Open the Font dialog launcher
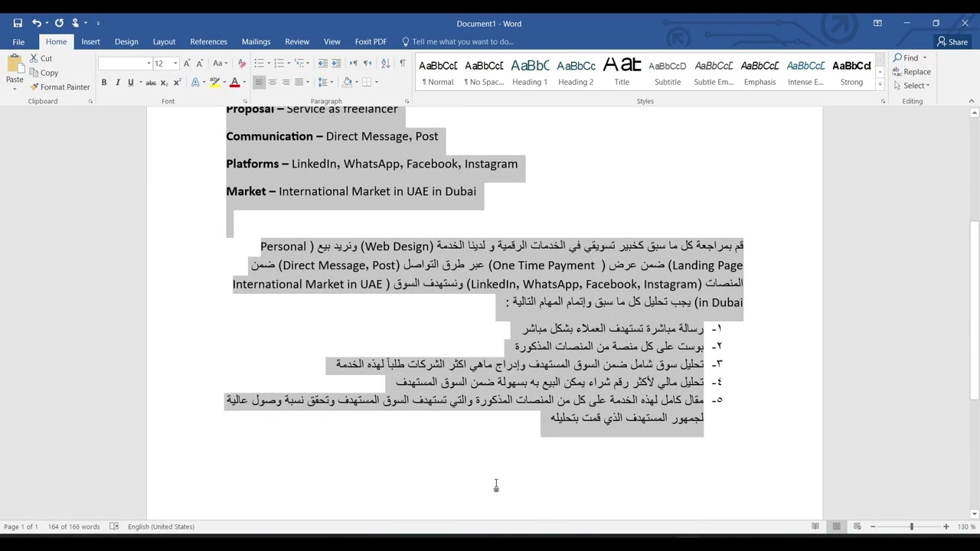 (245, 101)
